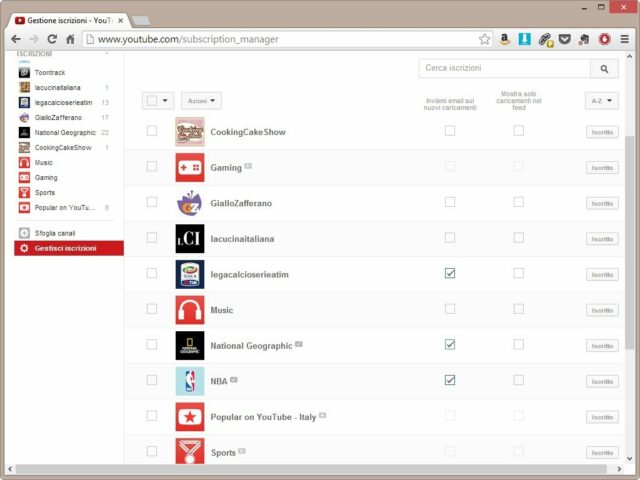The width and height of the screenshot is (640, 480).
Task: Click the National Geographic channel logo
Action: click(x=189, y=346)
